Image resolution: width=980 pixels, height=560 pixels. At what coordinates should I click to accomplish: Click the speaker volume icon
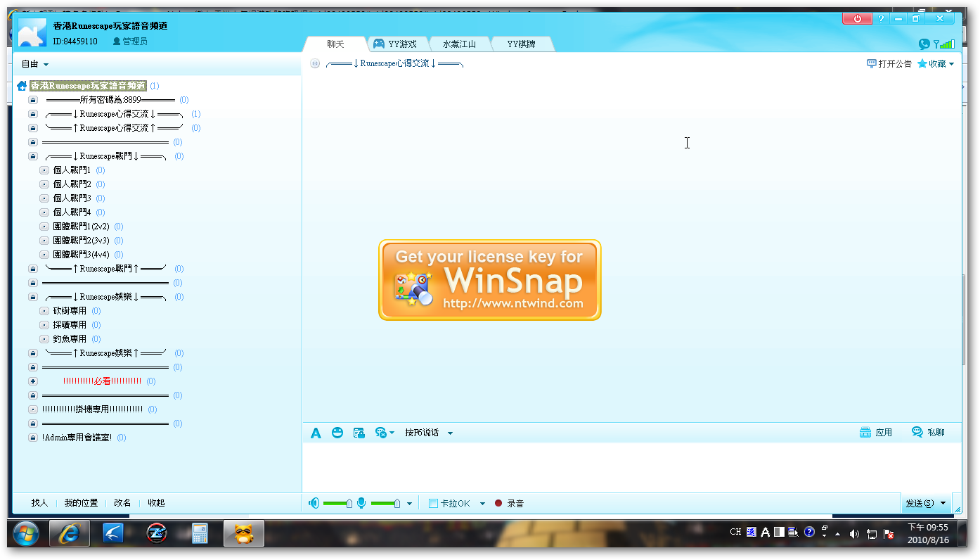[x=314, y=503]
